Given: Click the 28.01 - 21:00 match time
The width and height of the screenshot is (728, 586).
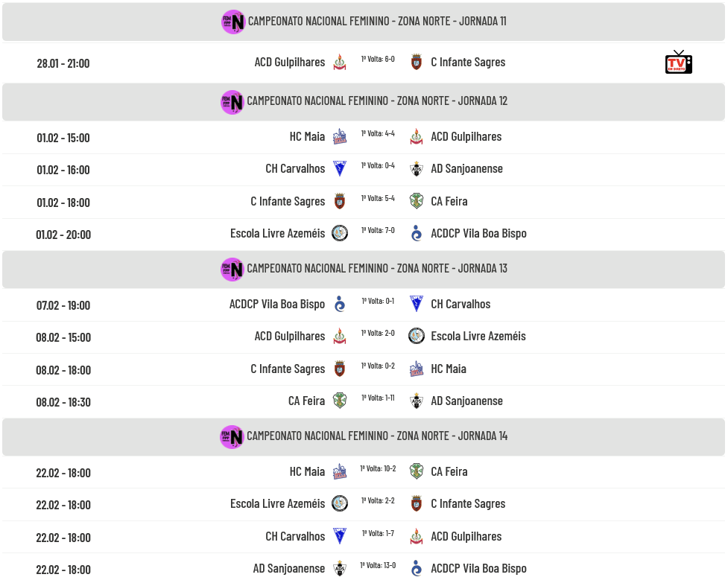Looking at the screenshot, I should tap(63, 63).
